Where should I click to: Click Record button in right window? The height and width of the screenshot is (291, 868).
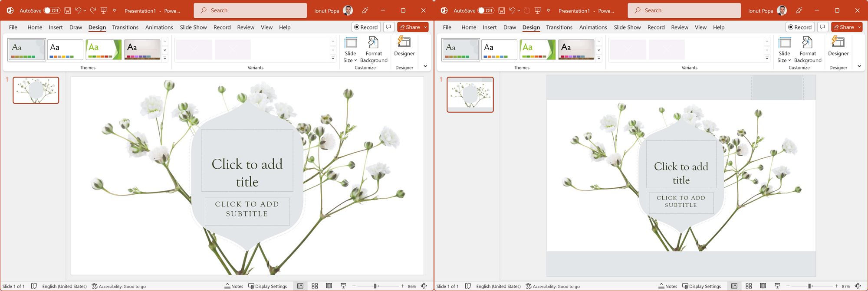click(800, 27)
